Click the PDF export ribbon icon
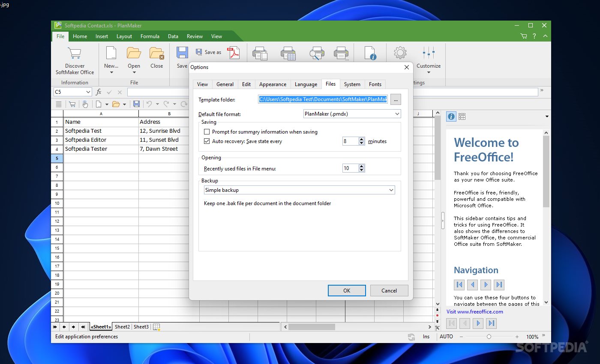This screenshot has width=600, height=364. 234,53
